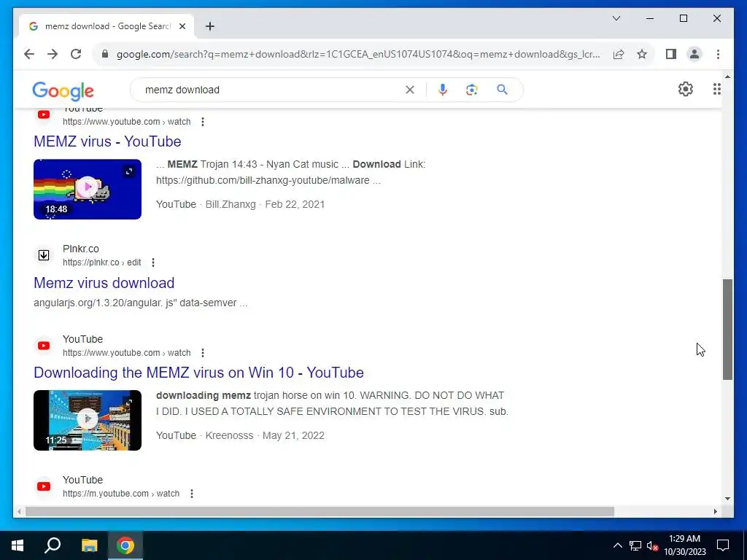
Task: Click Chrome icon in taskbar
Action: point(125,545)
